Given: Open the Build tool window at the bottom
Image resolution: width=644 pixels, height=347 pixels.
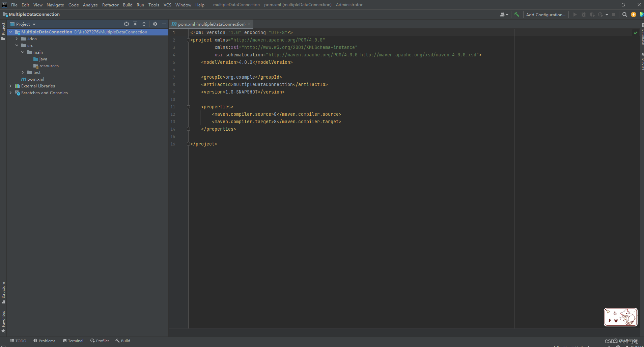Looking at the screenshot, I should (123, 341).
